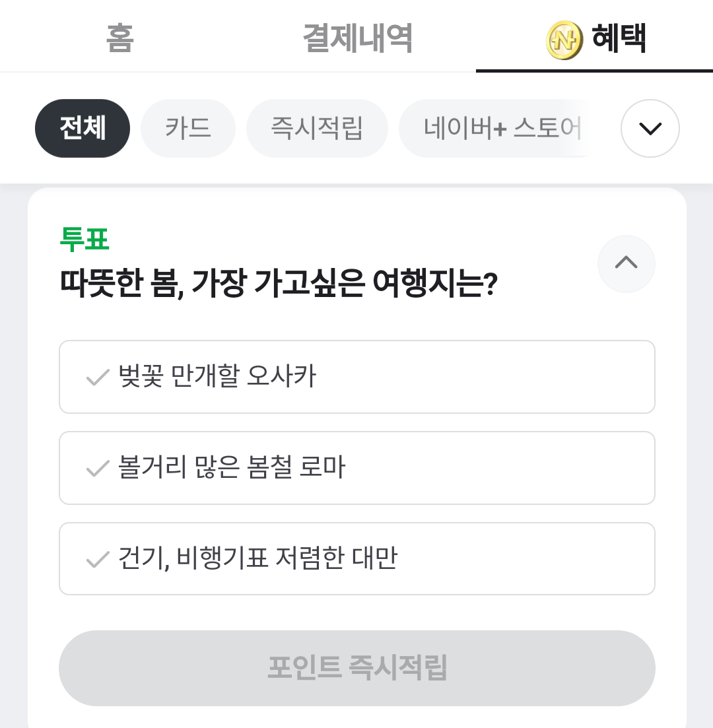Select the 전체 filter chip
713x728 pixels.
(83, 129)
